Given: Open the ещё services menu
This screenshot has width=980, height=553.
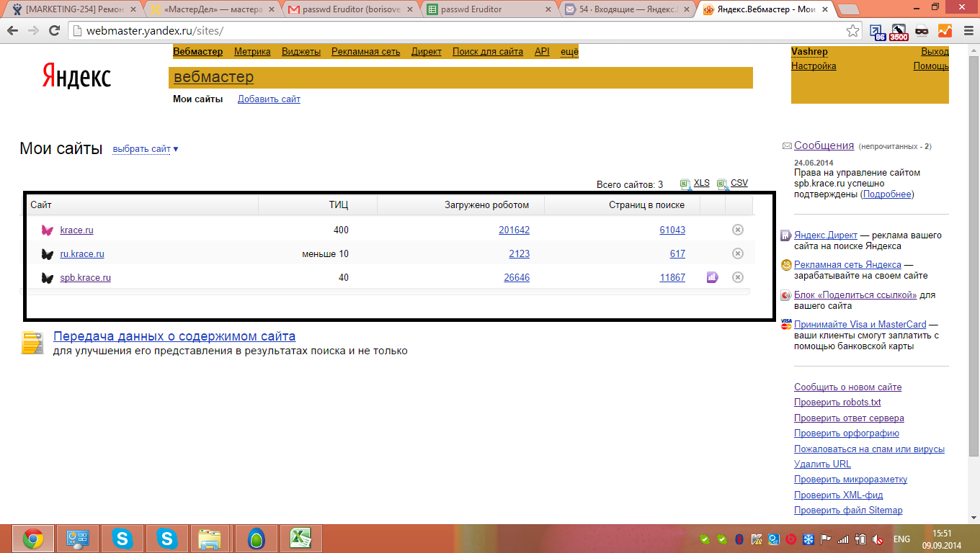Looking at the screenshot, I should click(569, 52).
